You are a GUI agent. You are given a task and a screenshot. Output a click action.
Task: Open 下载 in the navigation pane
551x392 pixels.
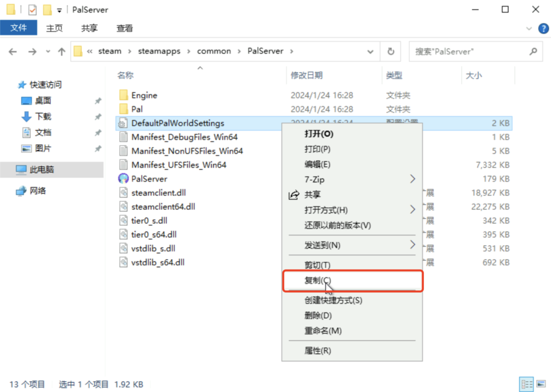click(x=43, y=117)
